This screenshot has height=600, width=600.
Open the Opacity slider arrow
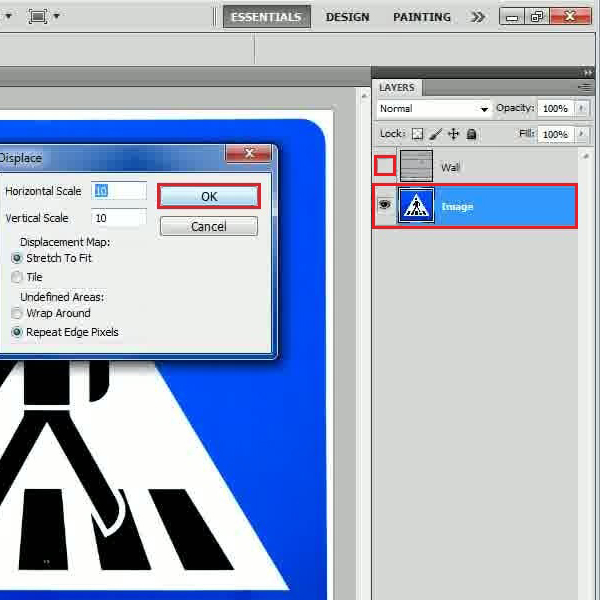tap(581, 108)
